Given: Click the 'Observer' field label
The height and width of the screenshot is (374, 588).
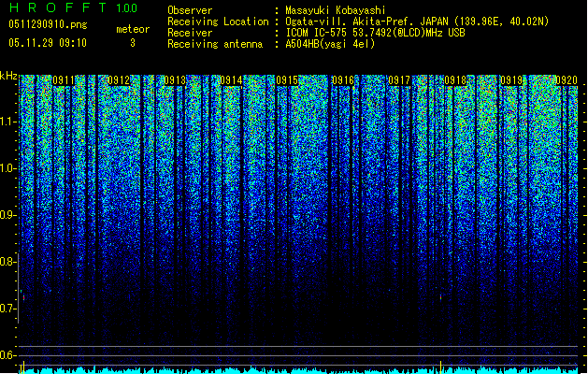Looking at the screenshot, I should pos(190,10).
